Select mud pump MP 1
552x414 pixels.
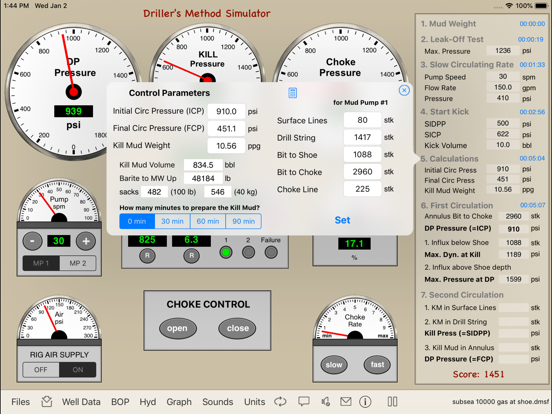pyautogui.click(x=41, y=263)
